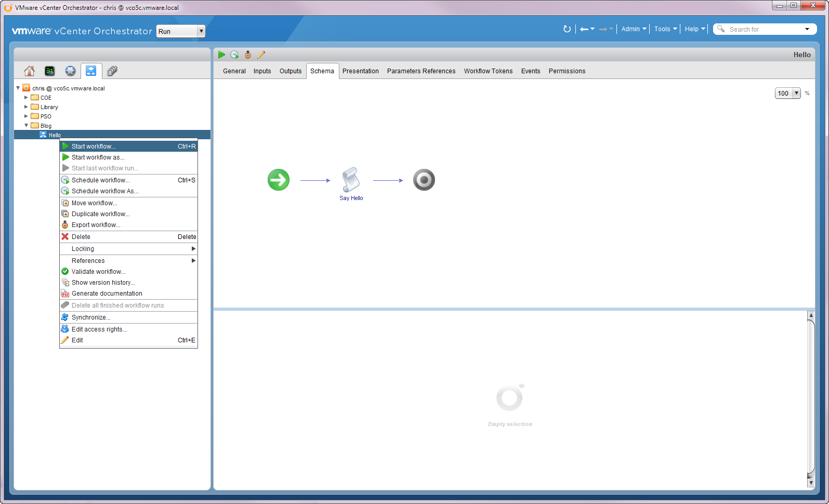Expand the COE folder

click(x=26, y=98)
